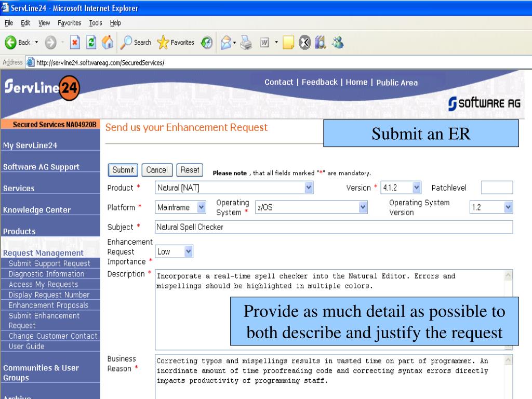Open the Display Request Number link
Screen dimensions: 532x399
click(x=49, y=295)
